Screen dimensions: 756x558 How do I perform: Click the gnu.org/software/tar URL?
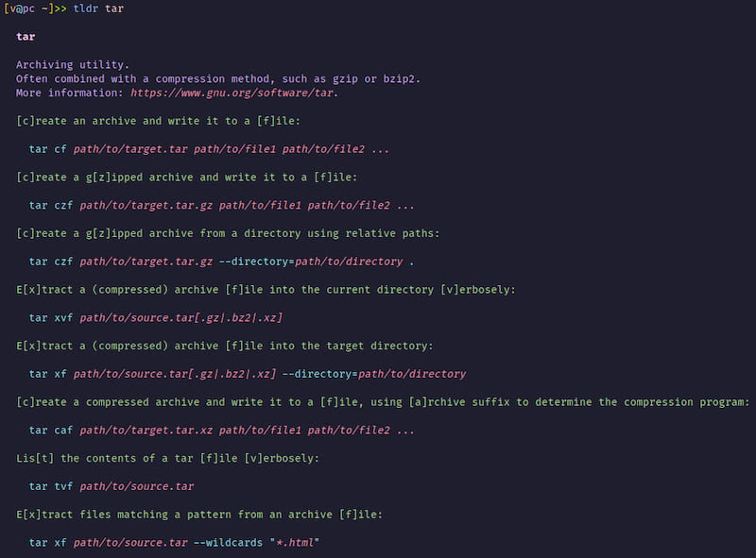click(x=232, y=93)
